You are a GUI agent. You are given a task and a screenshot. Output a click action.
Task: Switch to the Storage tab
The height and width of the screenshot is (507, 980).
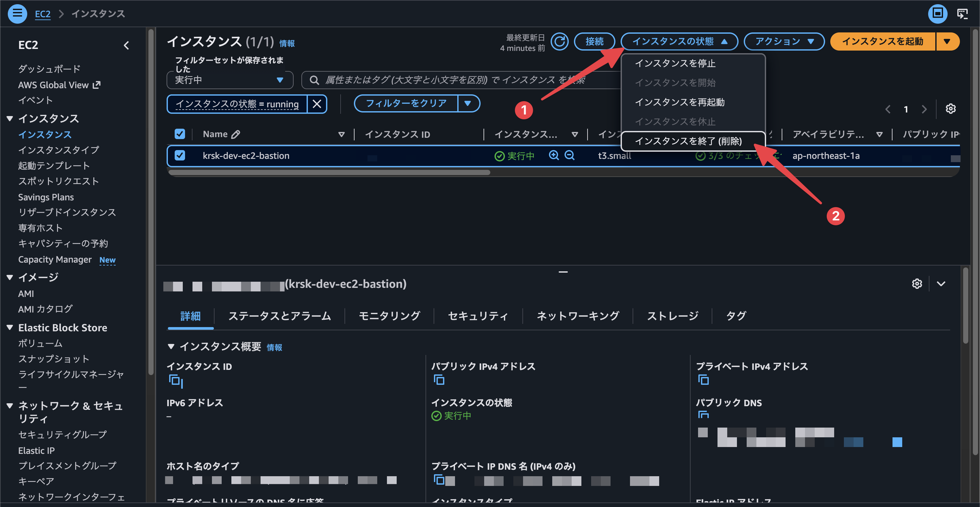pos(672,316)
